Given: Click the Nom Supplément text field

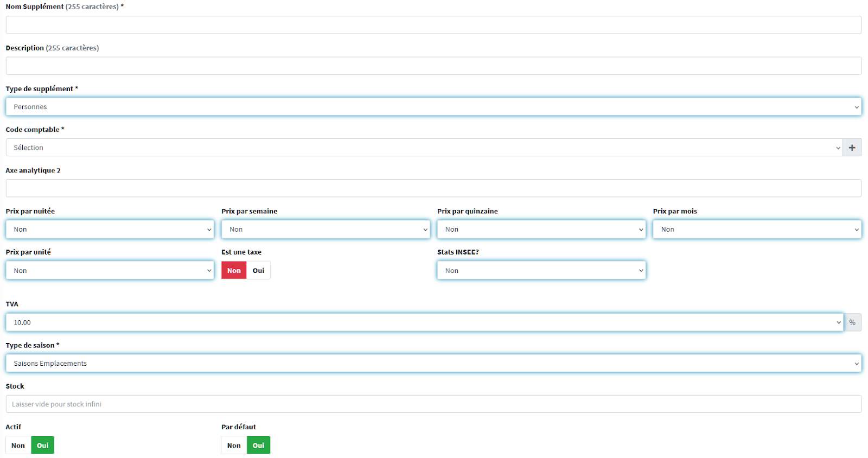Looking at the screenshot, I should click(433, 25).
